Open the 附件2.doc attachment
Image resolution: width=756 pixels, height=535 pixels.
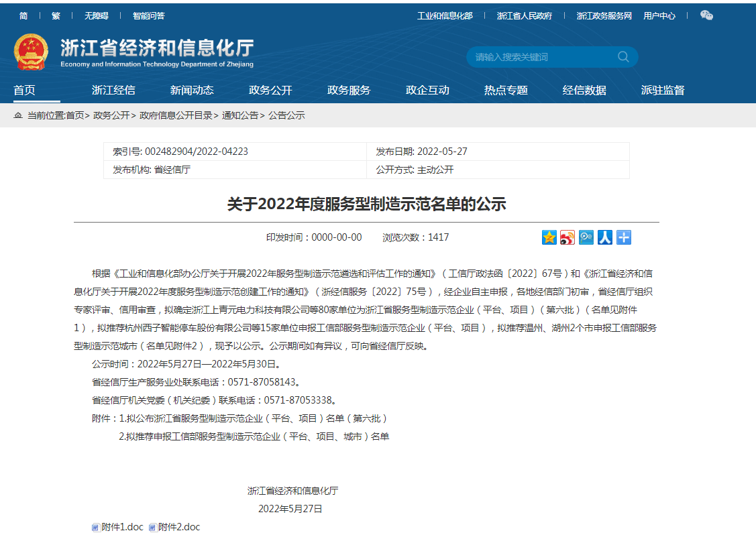tap(180, 527)
